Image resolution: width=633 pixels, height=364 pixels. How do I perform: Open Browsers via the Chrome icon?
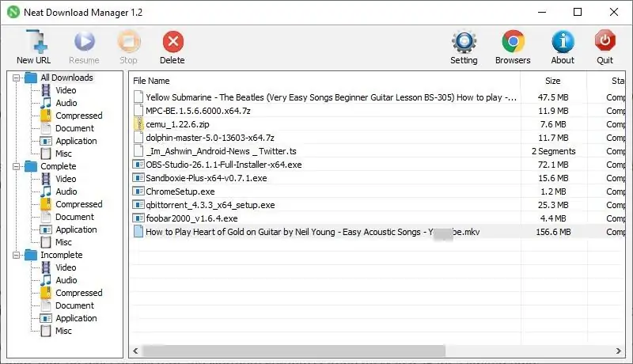(x=513, y=41)
